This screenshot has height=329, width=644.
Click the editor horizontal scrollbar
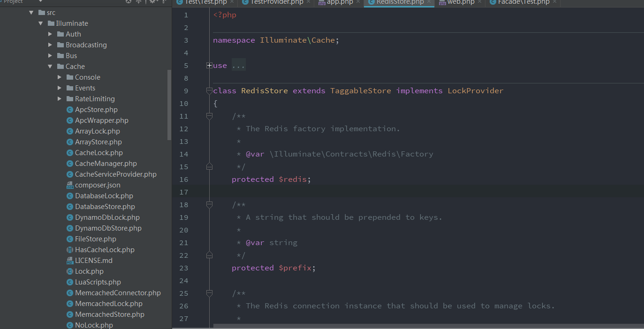click(429, 325)
